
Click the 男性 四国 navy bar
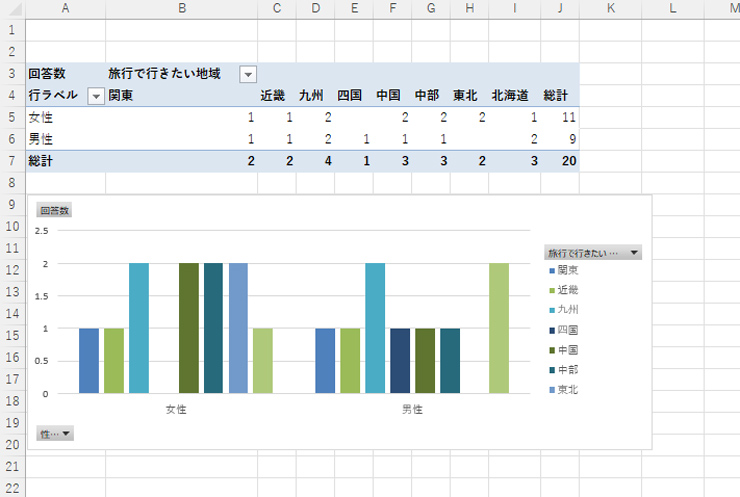click(x=400, y=360)
